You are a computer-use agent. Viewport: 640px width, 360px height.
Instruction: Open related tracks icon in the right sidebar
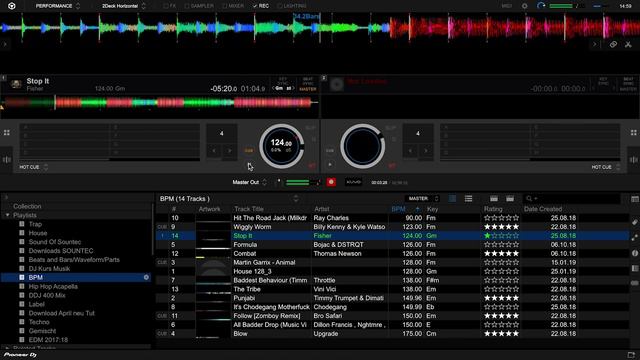point(635,238)
